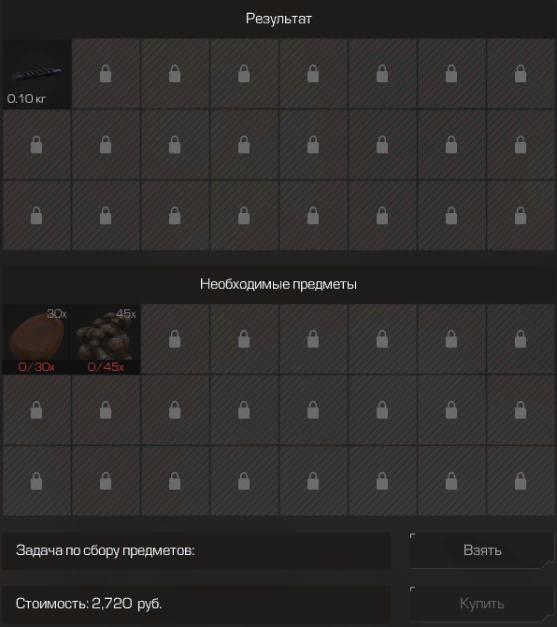Click the red 0/30x progress counter
Viewport: 557px width, 627px height.
pyautogui.click(x=36, y=367)
